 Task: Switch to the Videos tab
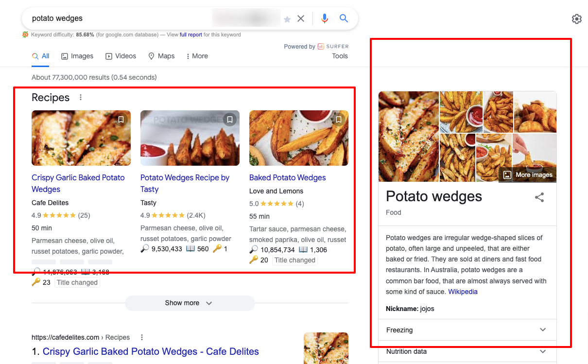click(121, 56)
